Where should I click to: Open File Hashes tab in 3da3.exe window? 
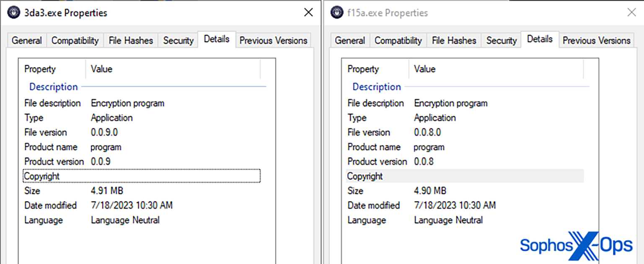point(131,41)
